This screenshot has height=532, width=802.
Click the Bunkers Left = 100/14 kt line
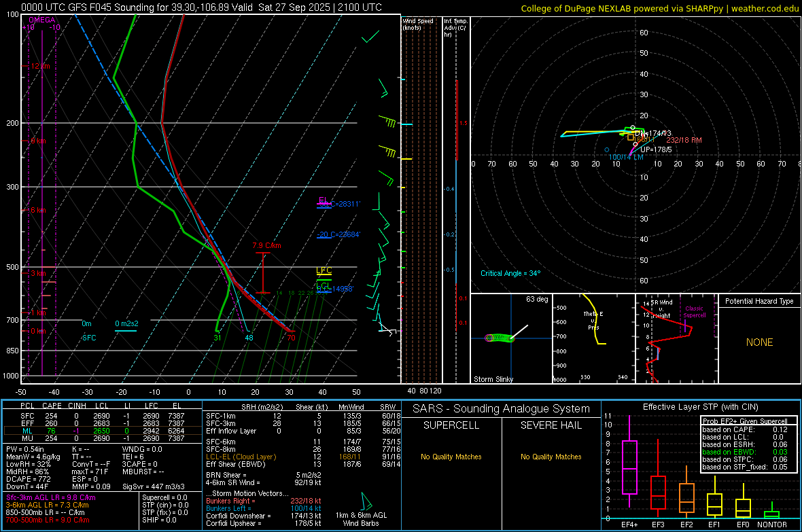264,508
